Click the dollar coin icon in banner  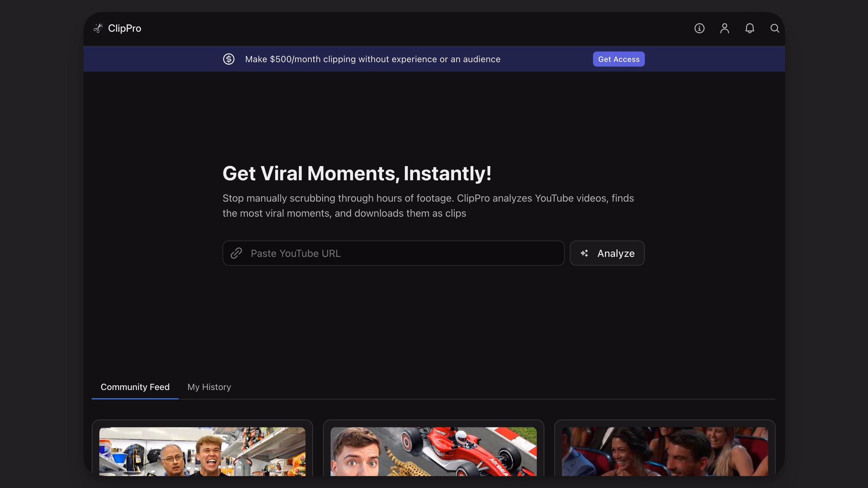[x=228, y=59]
